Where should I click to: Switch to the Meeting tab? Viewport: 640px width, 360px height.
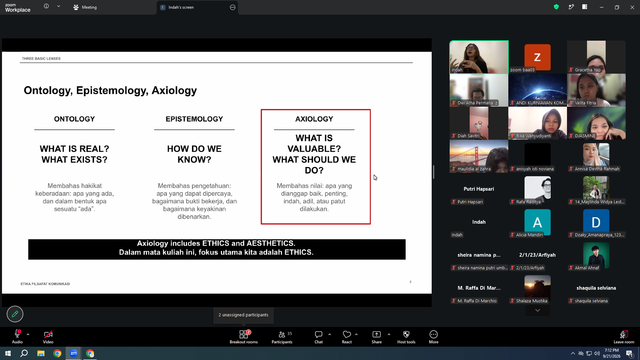(x=85, y=7)
